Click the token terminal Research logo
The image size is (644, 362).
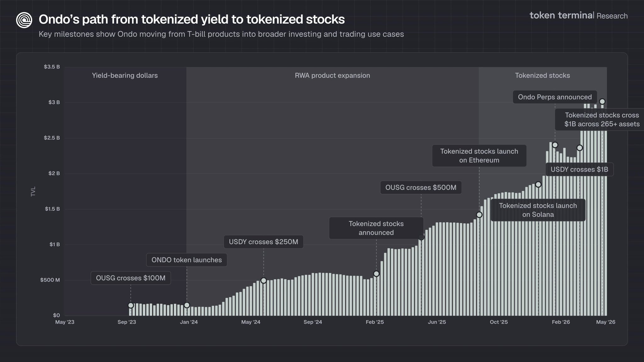pos(579,15)
